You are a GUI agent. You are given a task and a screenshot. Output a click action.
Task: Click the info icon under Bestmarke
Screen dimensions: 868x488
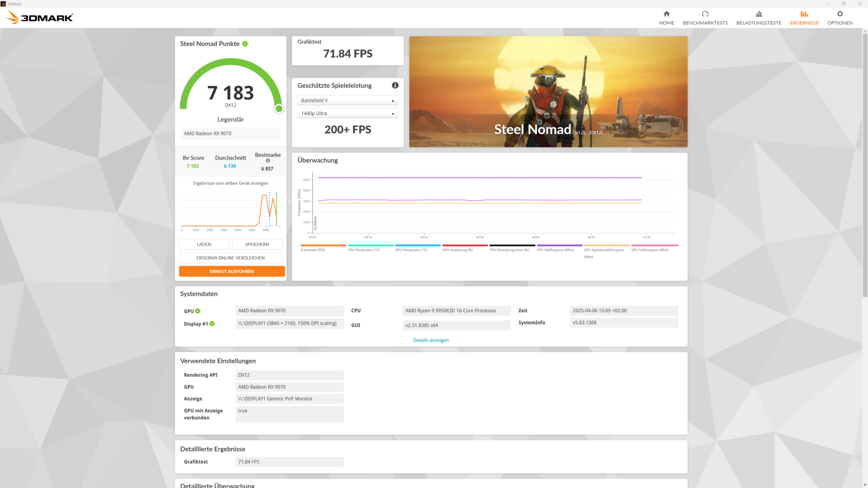click(267, 160)
